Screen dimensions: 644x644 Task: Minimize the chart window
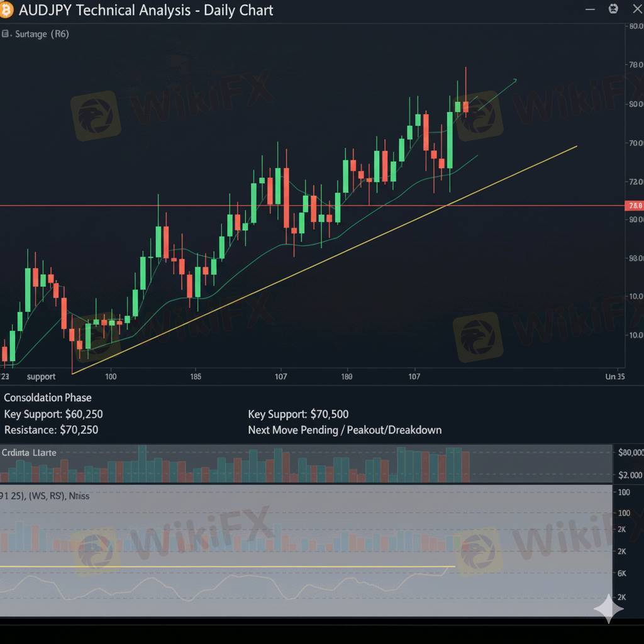point(590,9)
